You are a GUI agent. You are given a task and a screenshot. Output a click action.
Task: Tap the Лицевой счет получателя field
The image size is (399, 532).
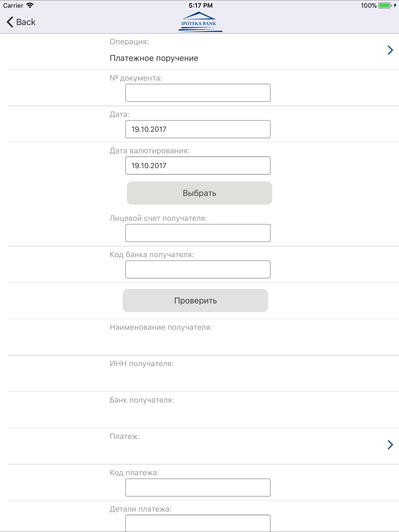click(x=197, y=233)
